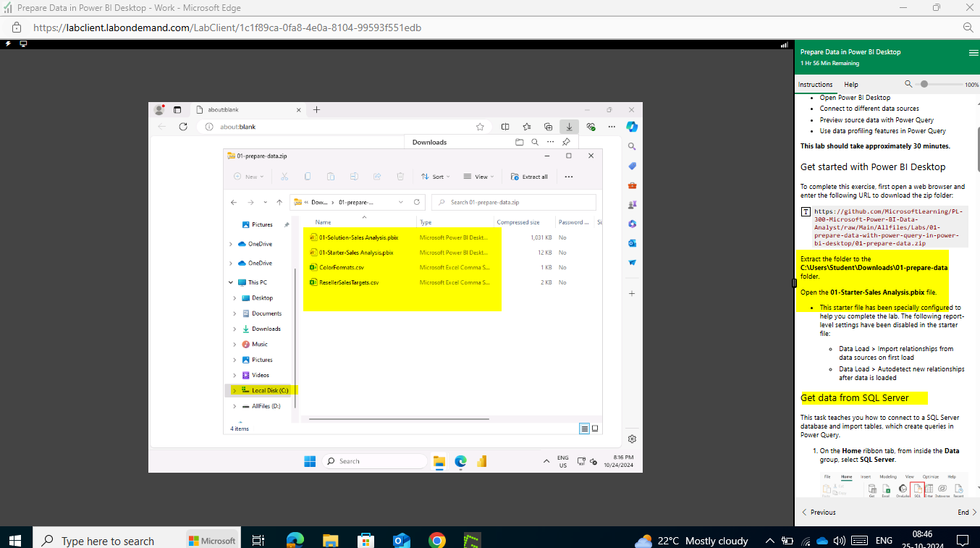Open the See more ellipsis in the Explorer toolbar
Image resolution: width=980 pixels, height=548 pixels.
click(569, 177)
